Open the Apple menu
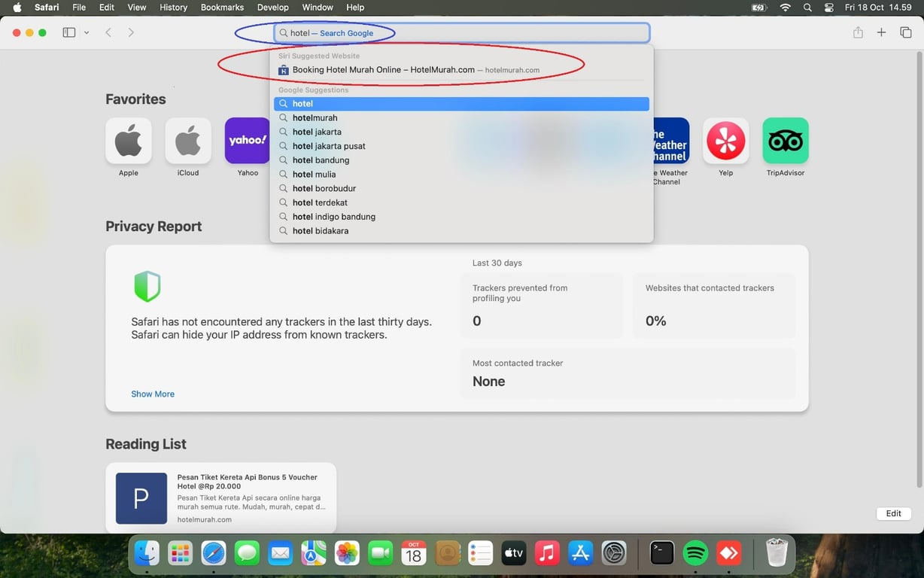The height and width of the screenshot is (578, 924). point(17,8)
